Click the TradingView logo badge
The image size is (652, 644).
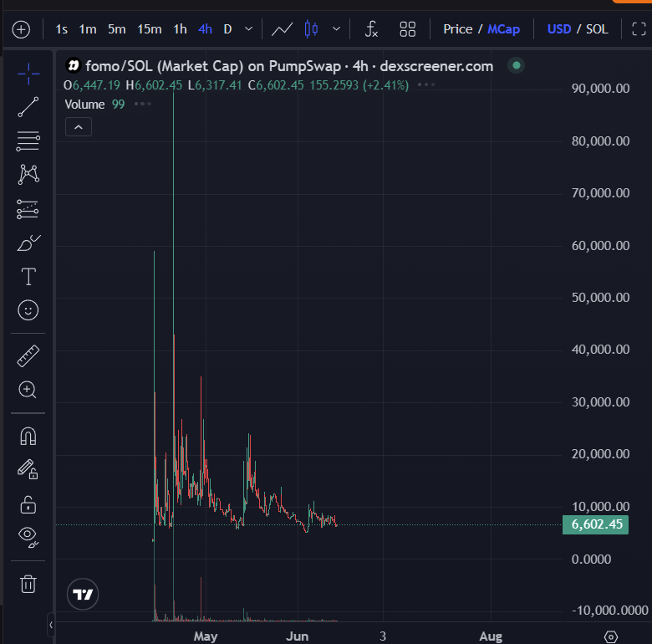pos(83,594)
